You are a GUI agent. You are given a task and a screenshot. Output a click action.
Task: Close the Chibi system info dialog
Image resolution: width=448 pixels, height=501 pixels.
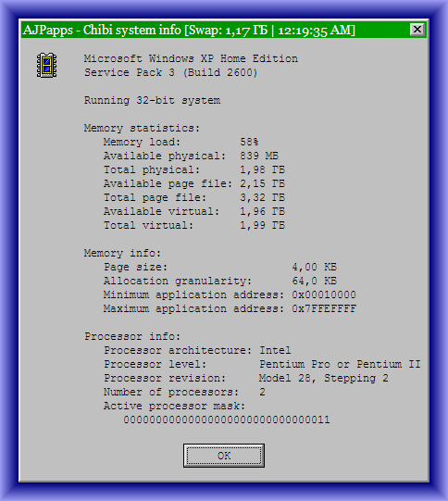click(417, 30)
